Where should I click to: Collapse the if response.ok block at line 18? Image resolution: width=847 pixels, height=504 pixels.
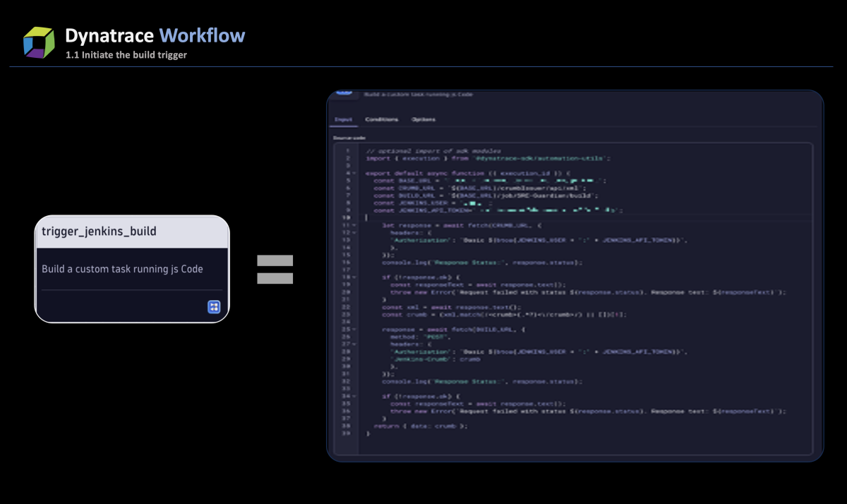[x=354, y=277]
